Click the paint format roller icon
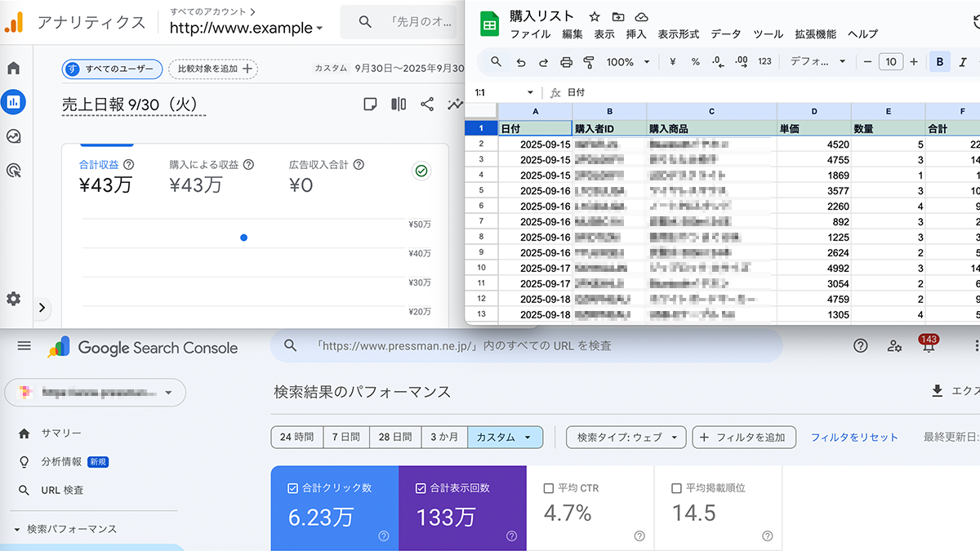 (x=589, y=62)
